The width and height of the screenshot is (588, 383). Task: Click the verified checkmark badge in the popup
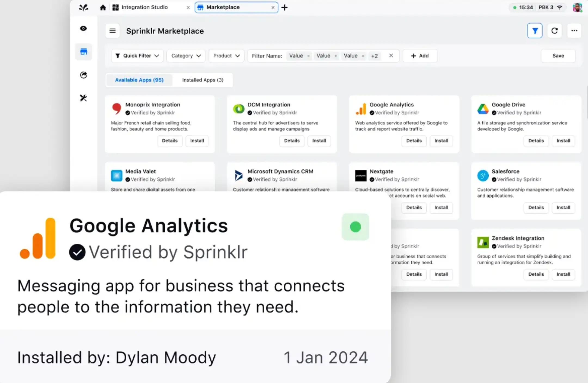tap(77, 252)
